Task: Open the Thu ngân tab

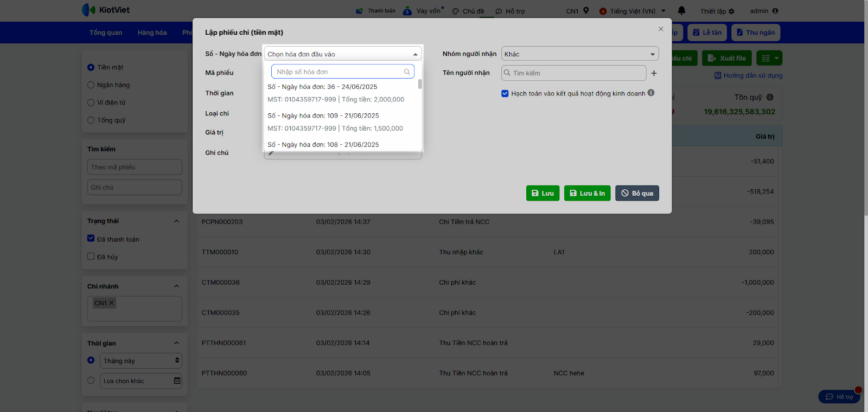Action: coord(755,33)
